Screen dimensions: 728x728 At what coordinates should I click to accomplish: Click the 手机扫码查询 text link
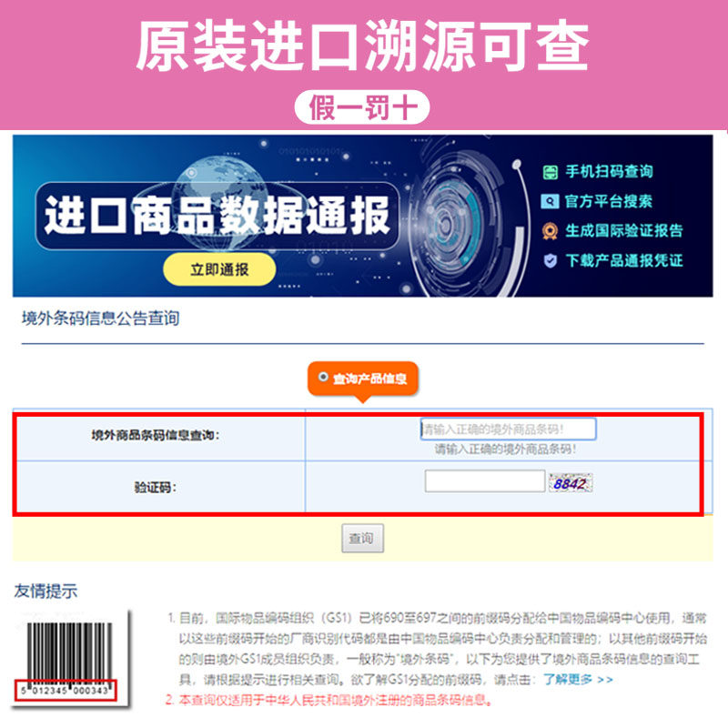pyautogui.click(x=609, y=172)
